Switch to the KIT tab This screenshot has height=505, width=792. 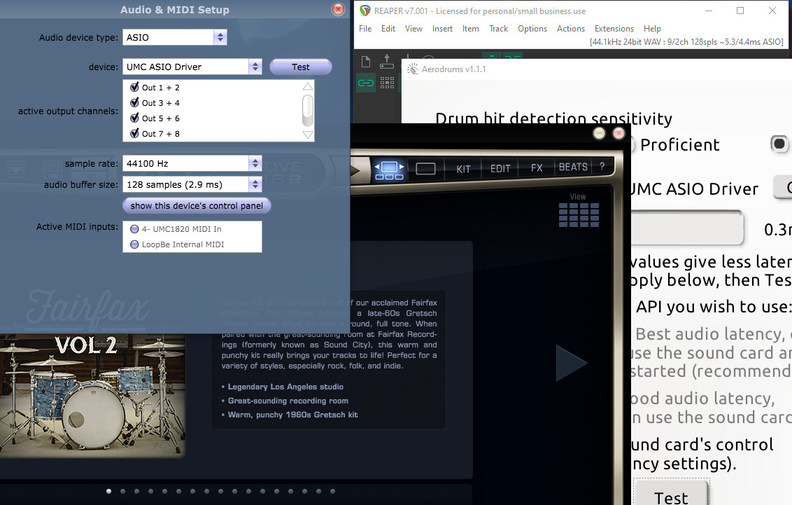(463, 169)
